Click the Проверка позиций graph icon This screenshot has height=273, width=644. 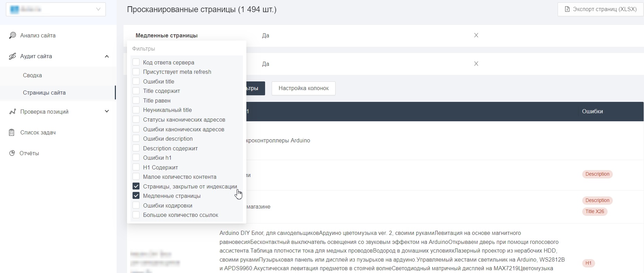pyautogui.click(x=12, y=112)
